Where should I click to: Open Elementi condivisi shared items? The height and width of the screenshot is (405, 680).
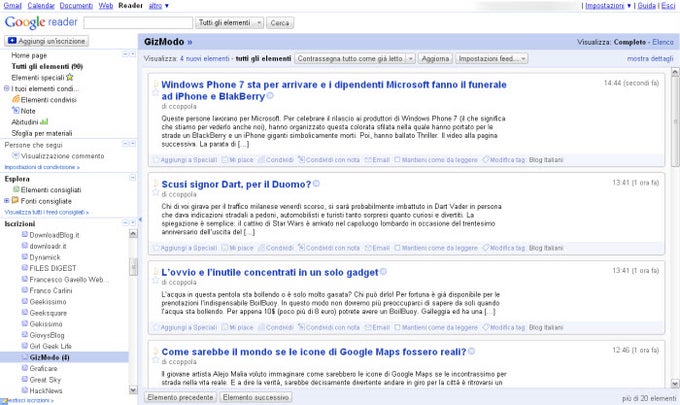point(45,100)
